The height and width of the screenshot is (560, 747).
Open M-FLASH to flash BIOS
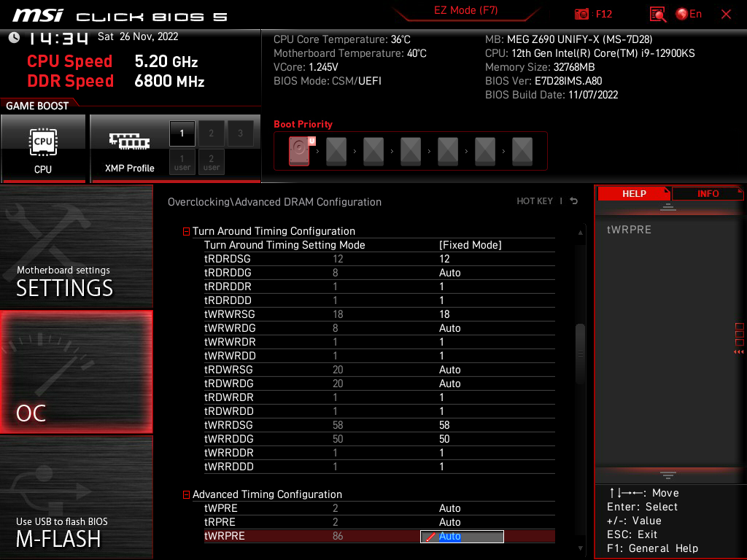pyautogui.click(x=76, y=497)
